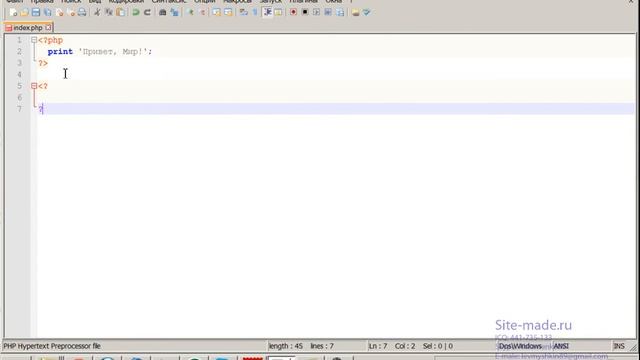Screen dimensions: 640x360
Task: Save all open files
Action: 48,13
